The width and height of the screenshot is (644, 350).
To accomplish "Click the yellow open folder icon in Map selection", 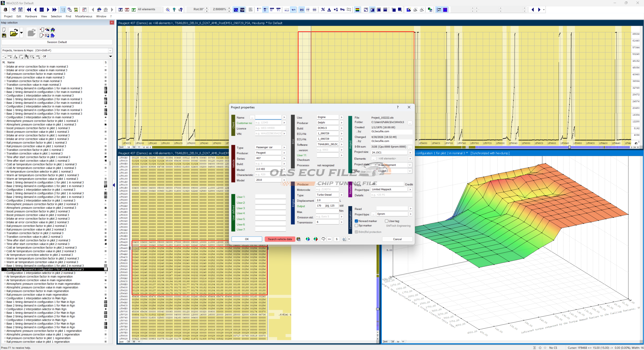I will tap(14, 33).
